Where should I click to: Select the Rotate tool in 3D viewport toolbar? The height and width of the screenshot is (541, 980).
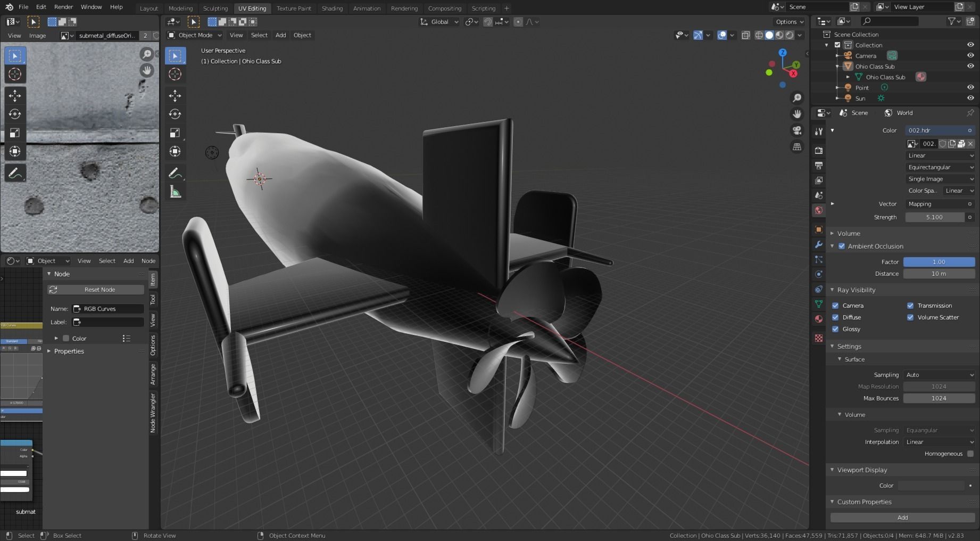click(x=175, y=114)
